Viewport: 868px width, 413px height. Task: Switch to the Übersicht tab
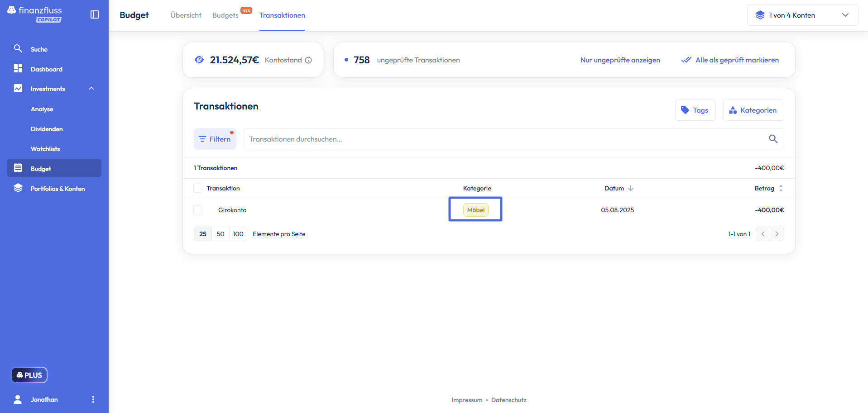point(186,15)
